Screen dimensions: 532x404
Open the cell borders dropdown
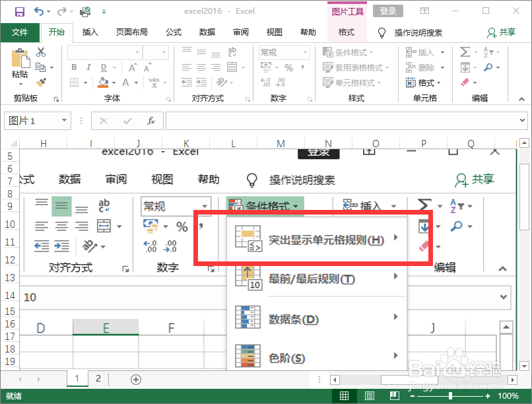85,83
